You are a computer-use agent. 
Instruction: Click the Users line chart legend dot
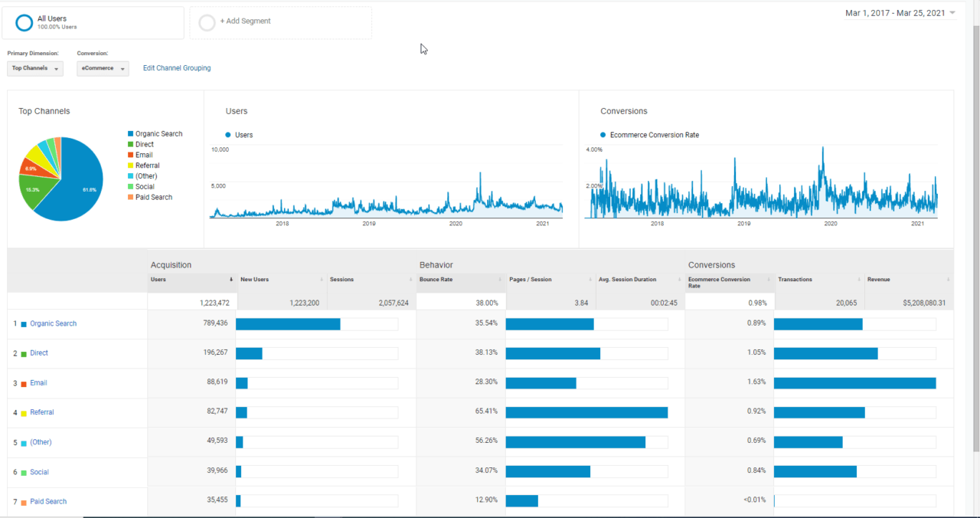coord(228,135)
